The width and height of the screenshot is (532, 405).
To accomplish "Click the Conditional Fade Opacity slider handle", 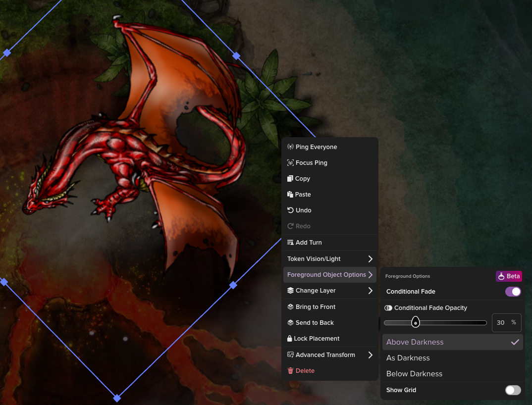I will [x=416, y=323].
